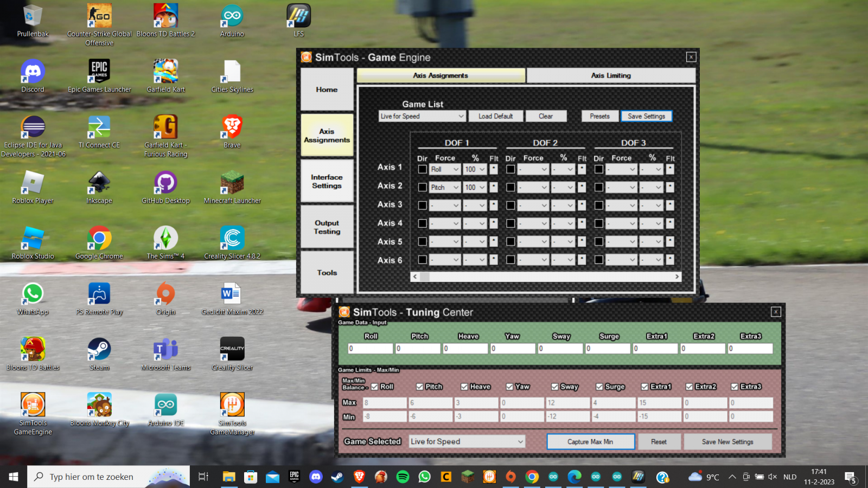Click the Load Default button
The image size is (868, 488).
[x=496, y=116]
